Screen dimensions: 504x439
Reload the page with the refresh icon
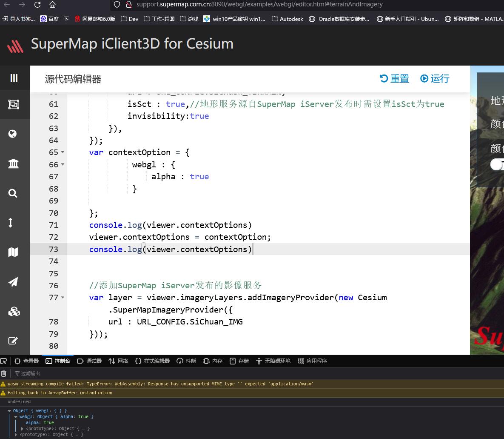click(37, 5)
